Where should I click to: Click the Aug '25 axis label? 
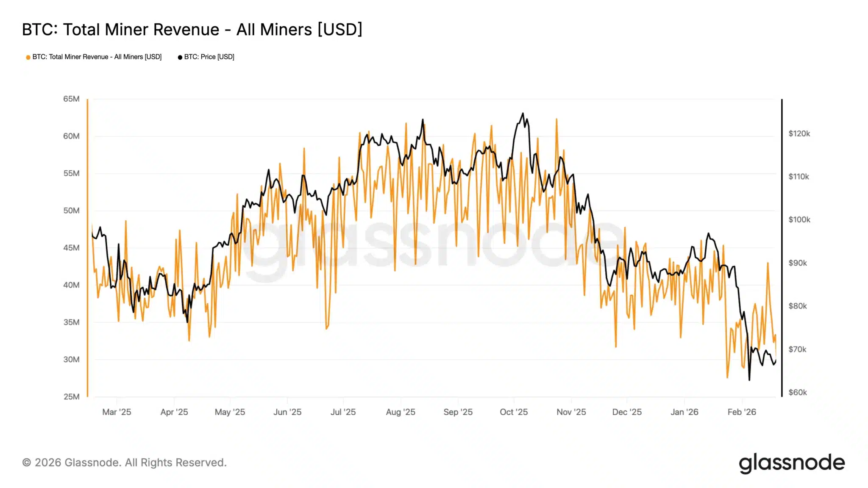pyautogui.click(x=401, y=412)
